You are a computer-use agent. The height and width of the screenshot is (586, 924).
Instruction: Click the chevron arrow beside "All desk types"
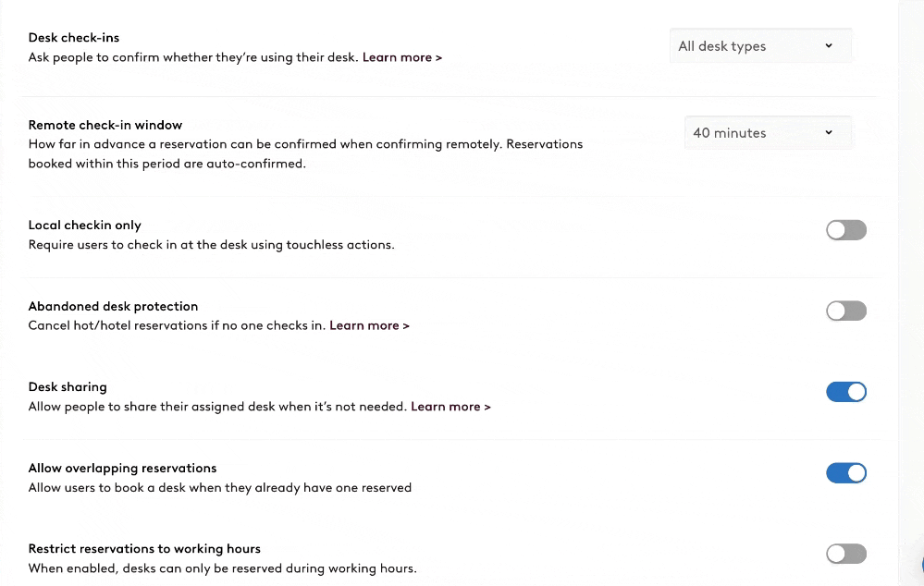pos(829,46)
